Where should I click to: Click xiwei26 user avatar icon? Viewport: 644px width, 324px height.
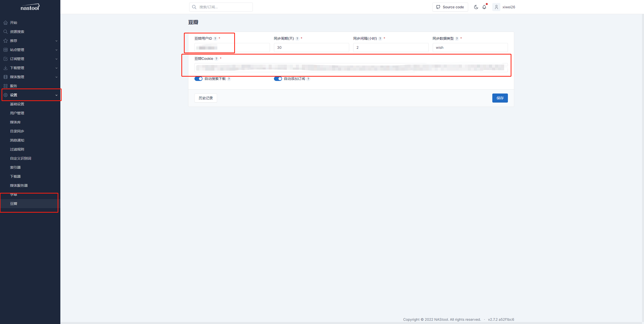coord(496,7)
